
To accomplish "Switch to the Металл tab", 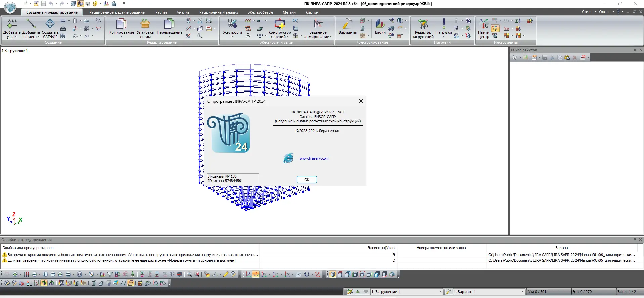I will click(289, 12).
